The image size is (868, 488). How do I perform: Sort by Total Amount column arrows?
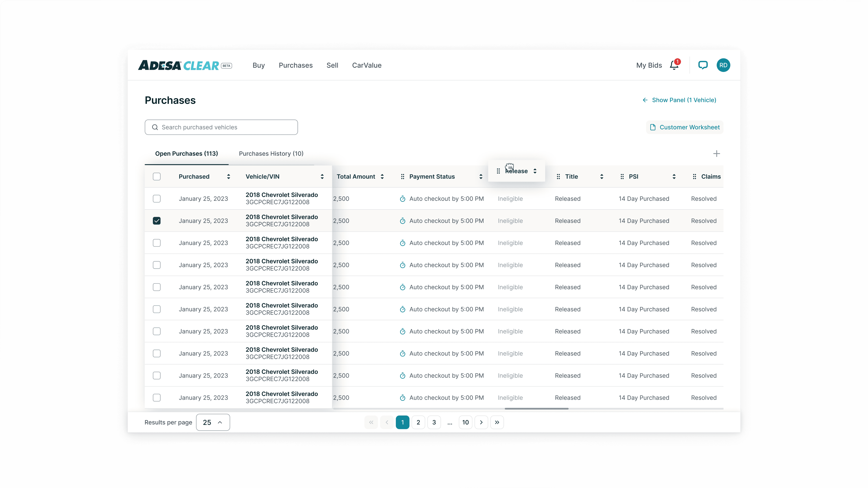[x=382, y=177]
